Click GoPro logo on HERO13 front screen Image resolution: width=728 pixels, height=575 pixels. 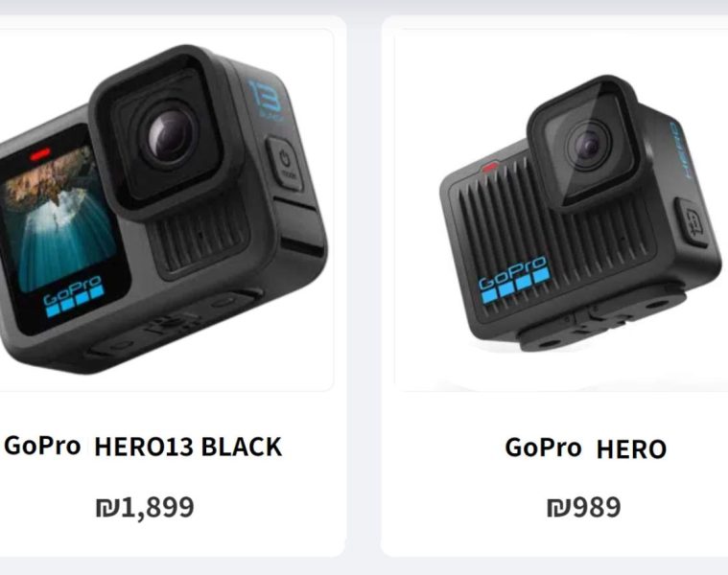tap(74, 294)
